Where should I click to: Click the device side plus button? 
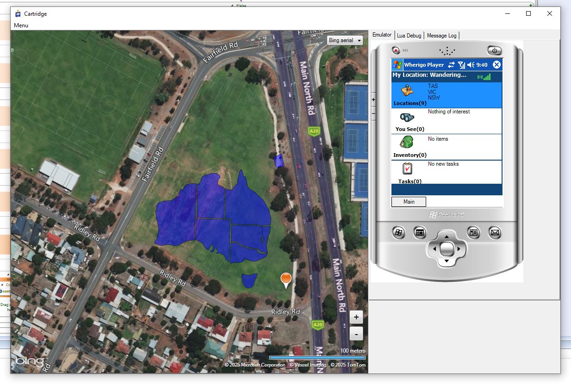point(373,100)
